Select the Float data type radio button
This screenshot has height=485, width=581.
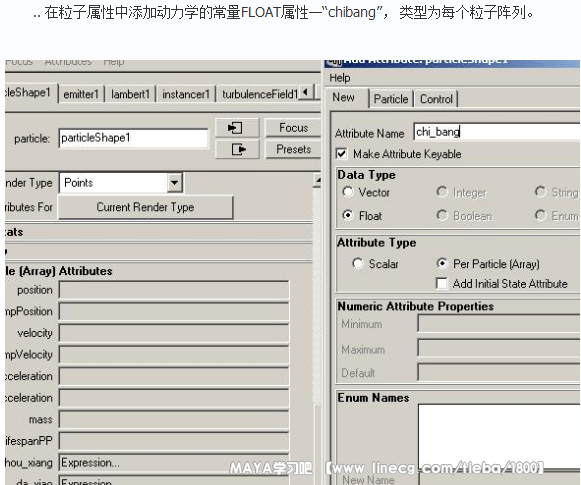(x=348, y=215)
